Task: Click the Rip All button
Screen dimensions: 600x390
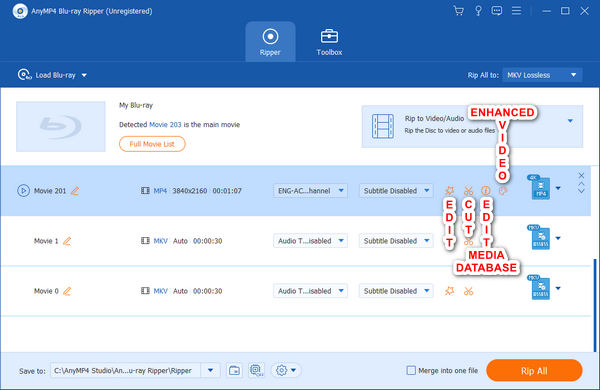Action: tap(534, 370)
